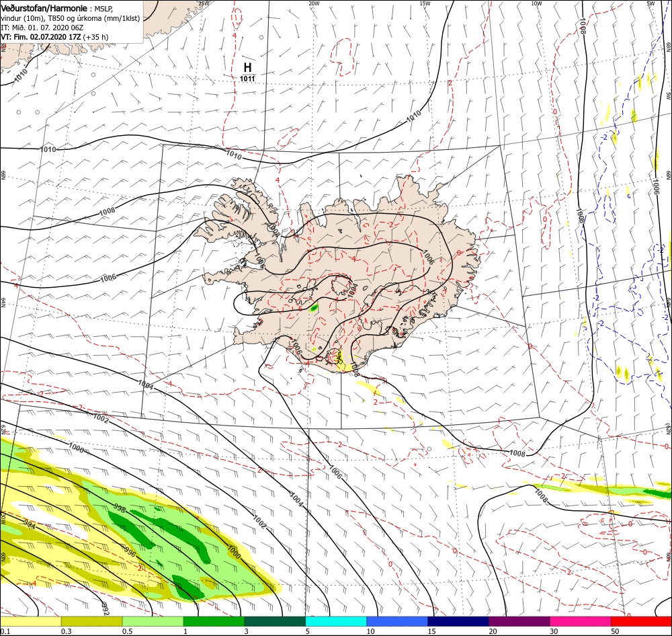Click the 'vindur (10m), T850 og úrkoma' line
This screenshot has width=672, height=636.
pos(71,18)
